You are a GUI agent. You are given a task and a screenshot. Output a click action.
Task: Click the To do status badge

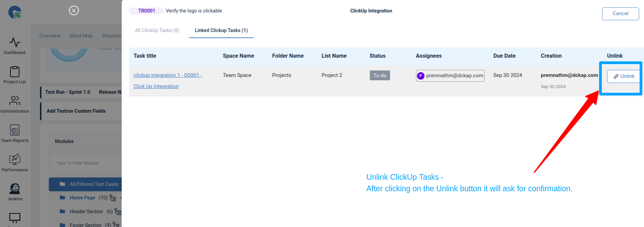click(380, 76)
